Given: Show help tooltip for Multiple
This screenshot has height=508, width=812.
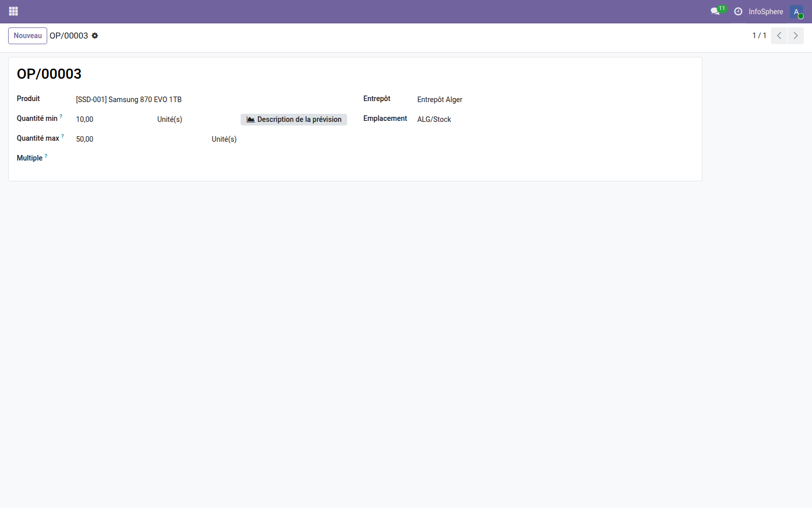Looking at the screenshot, I should pyautogui.click(x=46, y=155).
